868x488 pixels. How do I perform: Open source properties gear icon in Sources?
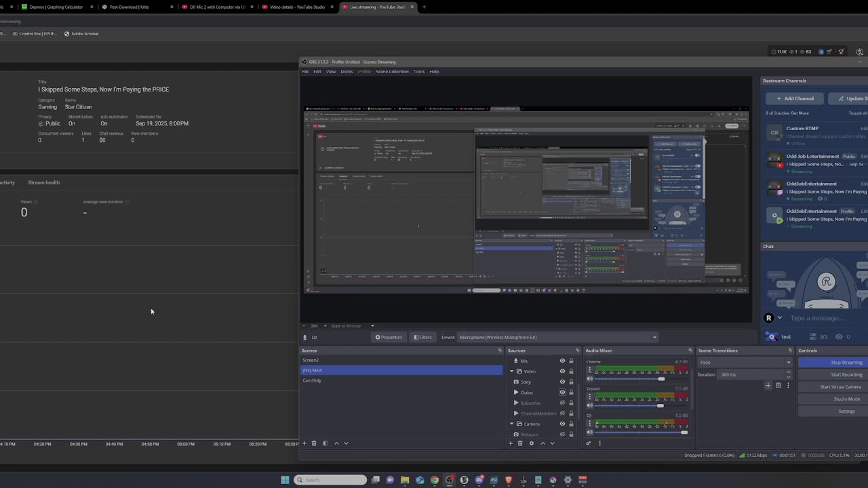tap(532, 443)
